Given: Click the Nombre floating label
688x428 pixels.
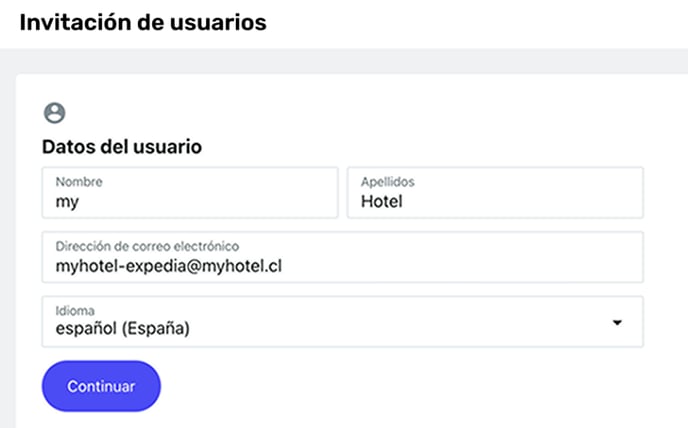Looking at the screenshot, I should (79, 182).
